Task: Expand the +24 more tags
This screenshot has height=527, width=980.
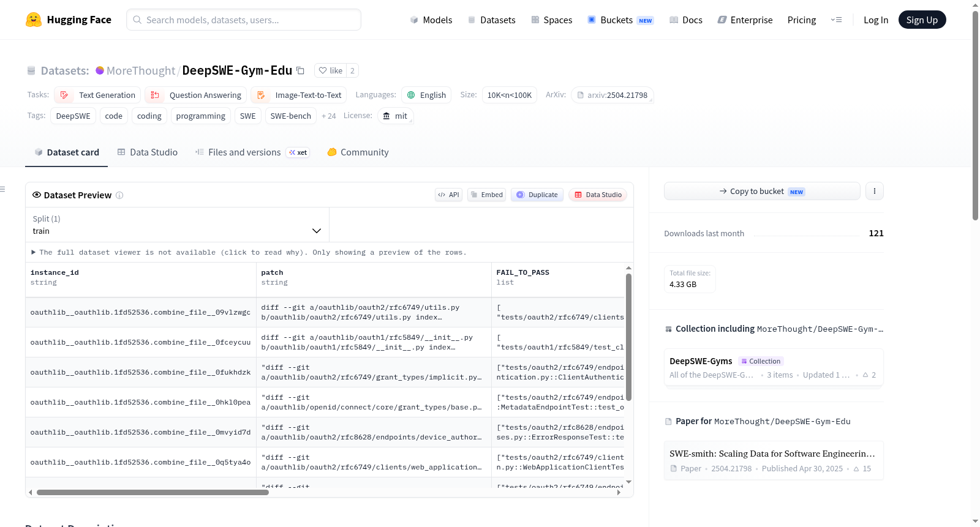Action: pyautogui.click(x=329, y=116)
